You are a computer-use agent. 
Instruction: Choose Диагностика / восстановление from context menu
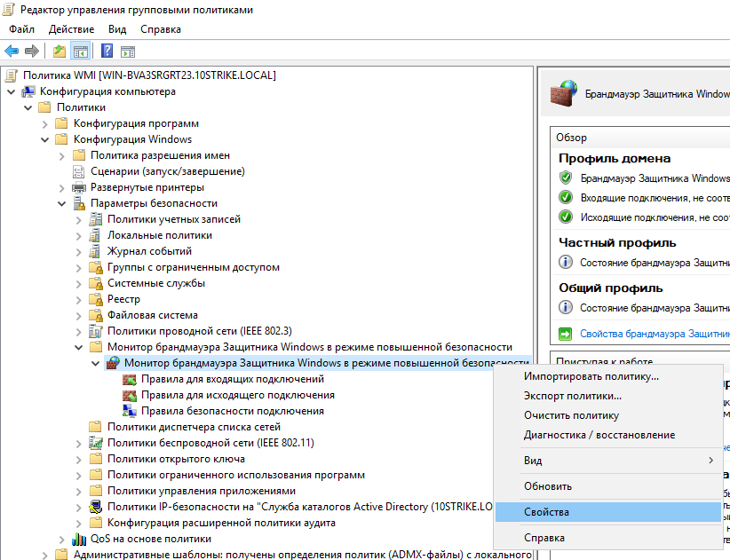[608, 435]
